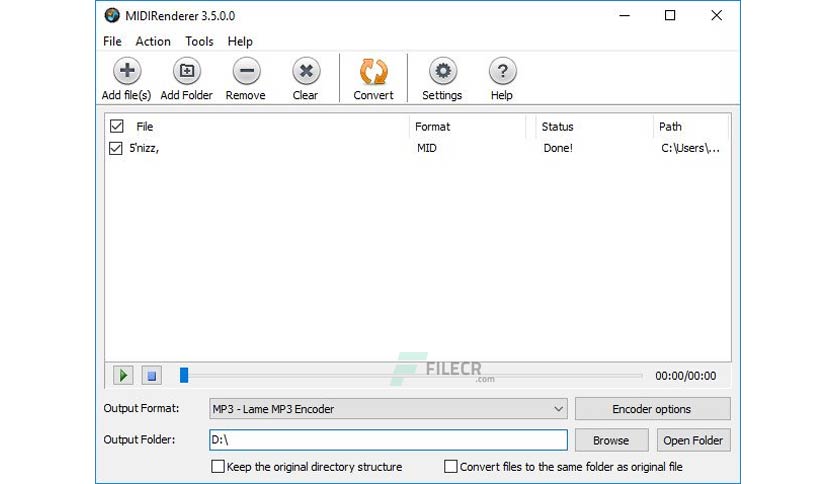
Task: Open Settings from the gear icon
Action: (443, 71)
